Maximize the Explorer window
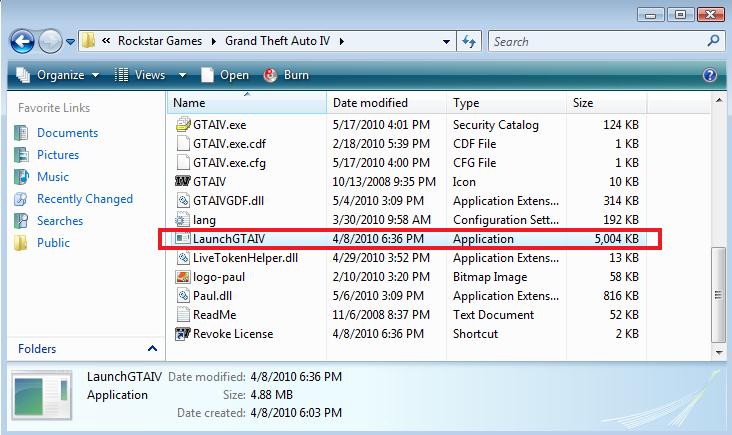Screen dimensions: 732x435 coord(680,14)
